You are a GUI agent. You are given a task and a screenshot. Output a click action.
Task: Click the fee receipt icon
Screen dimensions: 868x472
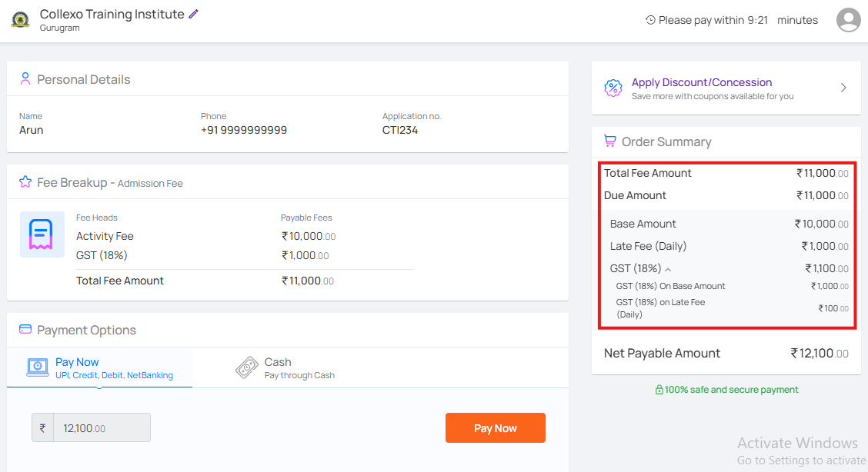[42, 234]
